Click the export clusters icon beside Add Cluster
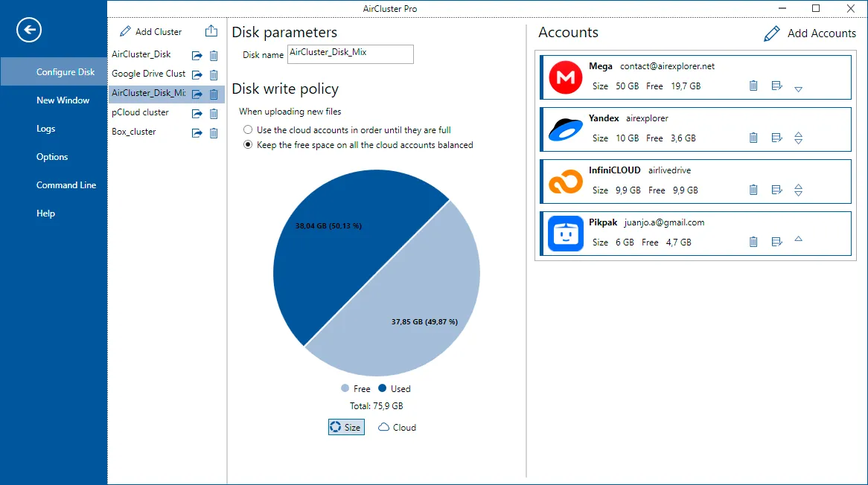This screenshot has width=868, height=485. click(x=211, y=31)
